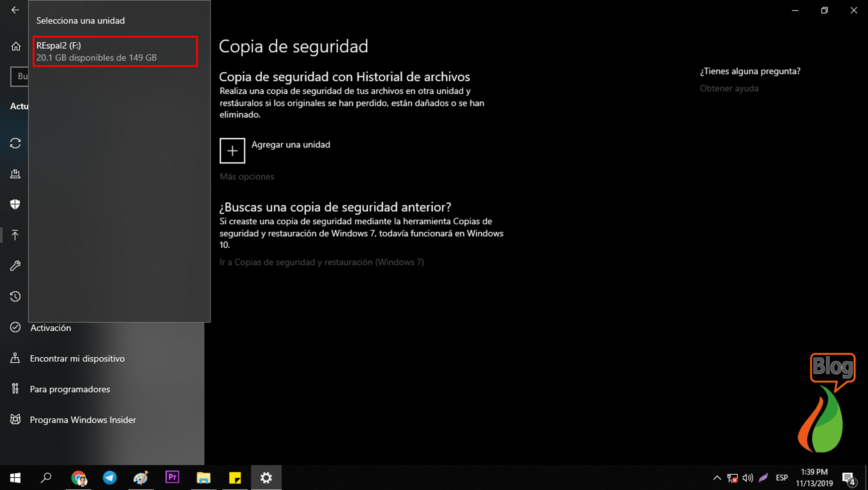Viewport: 868px width, 490px height.
Task: Click the plus button to add drive
Action: tap(232, 151)
